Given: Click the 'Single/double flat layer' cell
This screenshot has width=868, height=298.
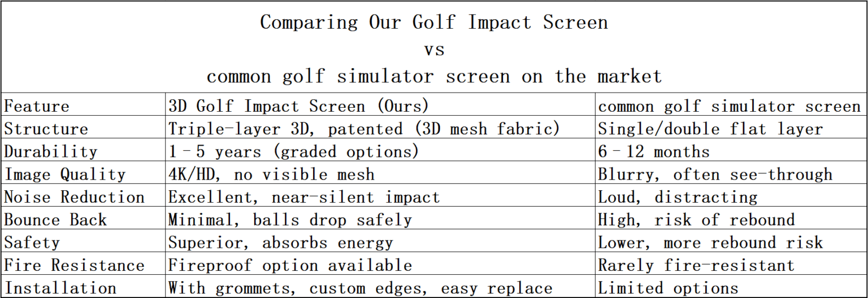Looking at the screenshot, I should (710, 129).
